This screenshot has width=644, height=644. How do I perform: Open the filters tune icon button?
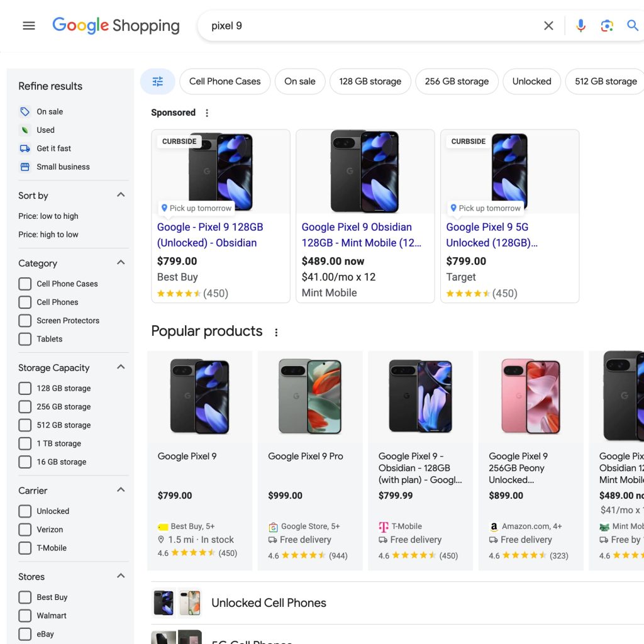[x=157, y=82]
